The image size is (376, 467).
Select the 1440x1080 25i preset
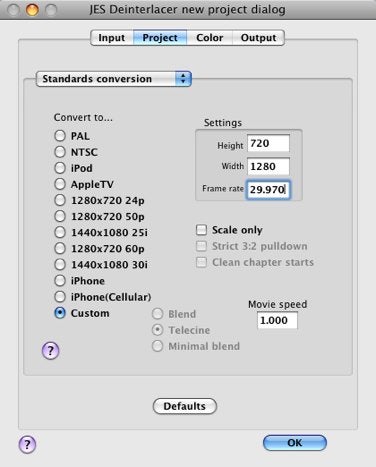60,232
